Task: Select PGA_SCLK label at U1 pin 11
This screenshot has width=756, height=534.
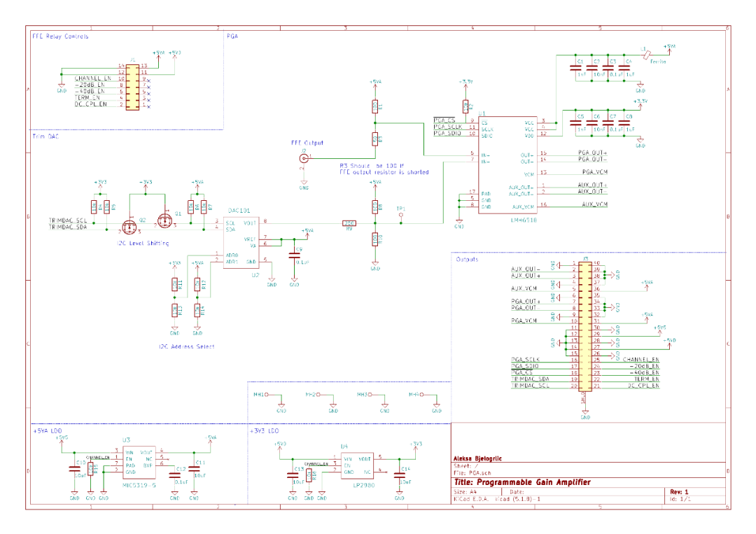Action: click(448, 127)
